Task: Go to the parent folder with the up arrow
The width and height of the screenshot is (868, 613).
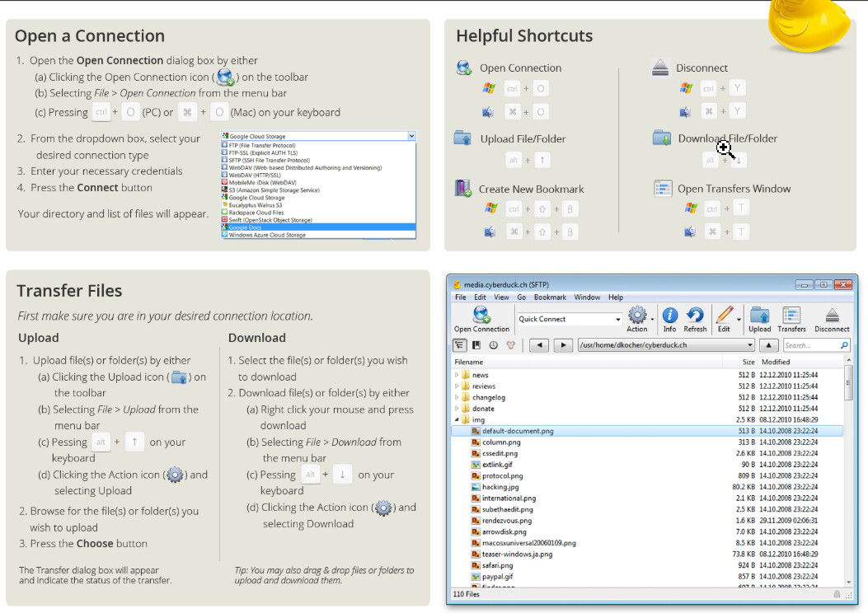Action: click(768, 345)
